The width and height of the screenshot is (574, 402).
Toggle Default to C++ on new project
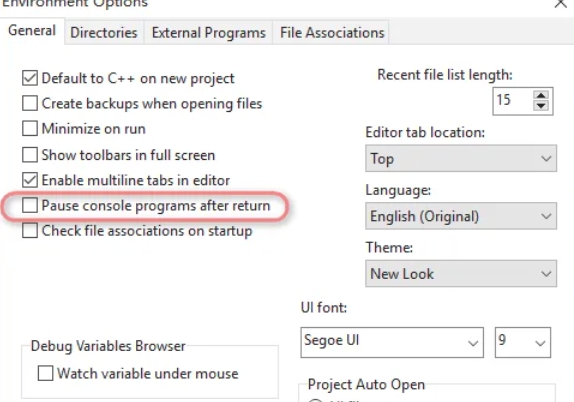[x=30, y=78]
